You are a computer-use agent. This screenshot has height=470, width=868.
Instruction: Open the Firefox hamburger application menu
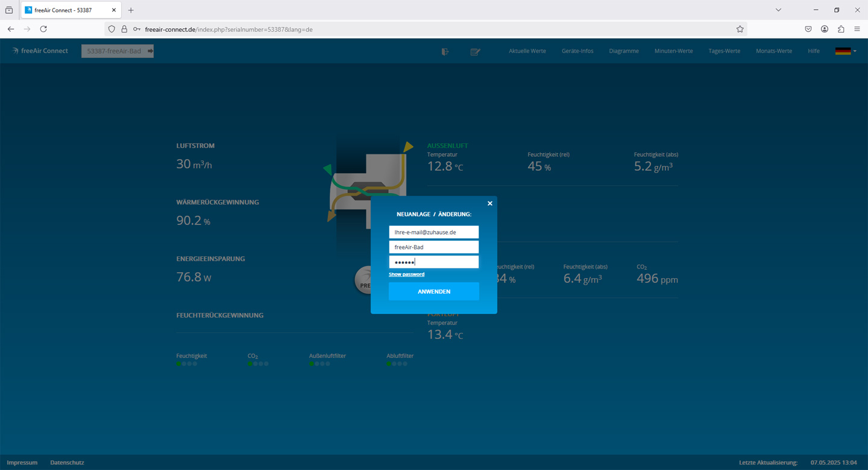pyautogui.click(x=857, y=29)
